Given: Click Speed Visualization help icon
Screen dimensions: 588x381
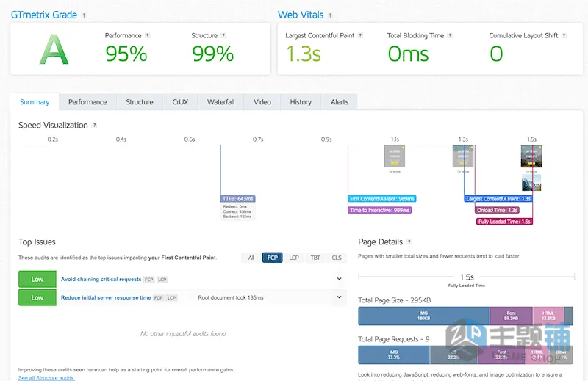Looking at the screenshot, I should pyautogui.click(x=94, y=125).
